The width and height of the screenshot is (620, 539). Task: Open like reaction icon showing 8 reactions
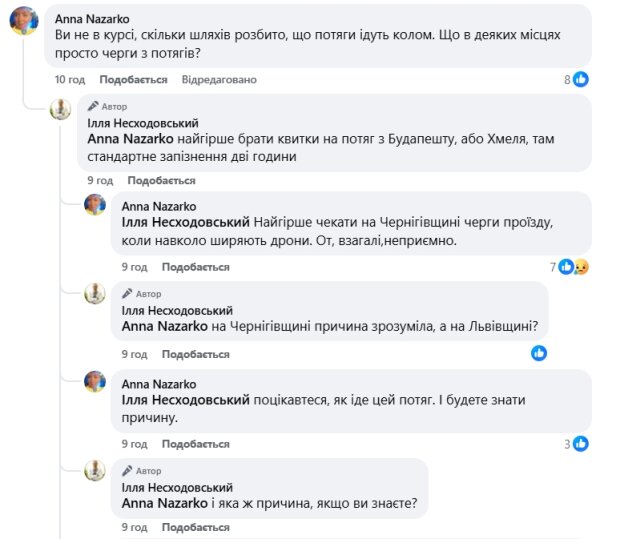point(580,80)
